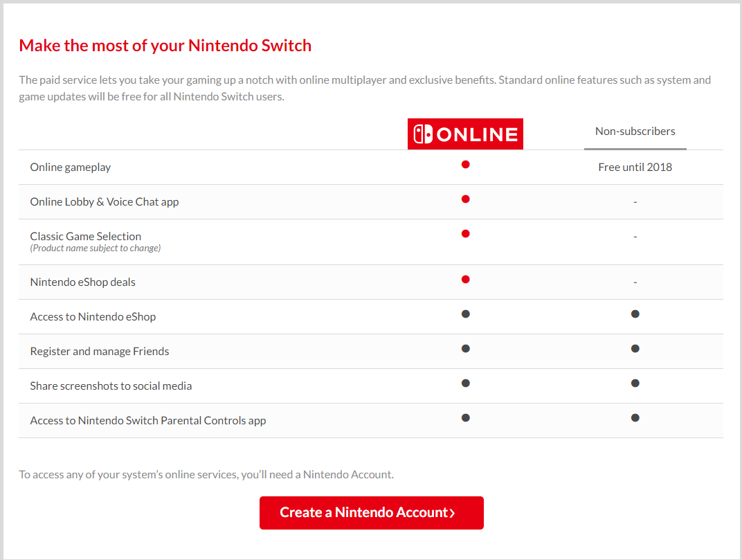This screenshot has width=742, height=560.
Task: Click the Online gameplay row label
Action: 71,168
